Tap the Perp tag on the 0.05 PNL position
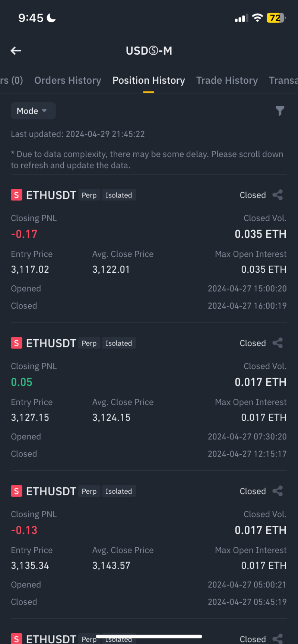The width and height of the screenshot is (298, 644). 89,343
